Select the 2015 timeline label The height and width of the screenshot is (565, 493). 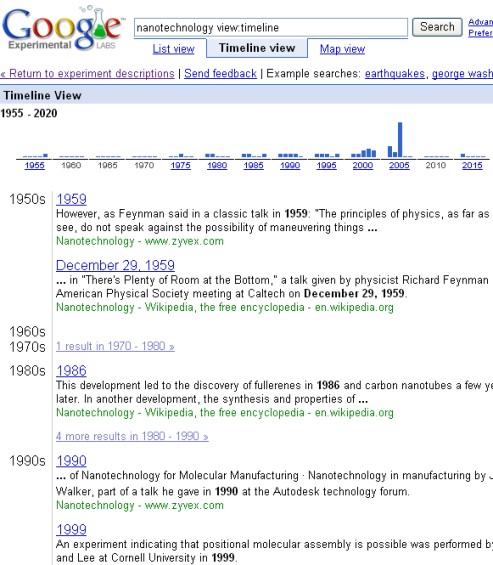(472, 165)
